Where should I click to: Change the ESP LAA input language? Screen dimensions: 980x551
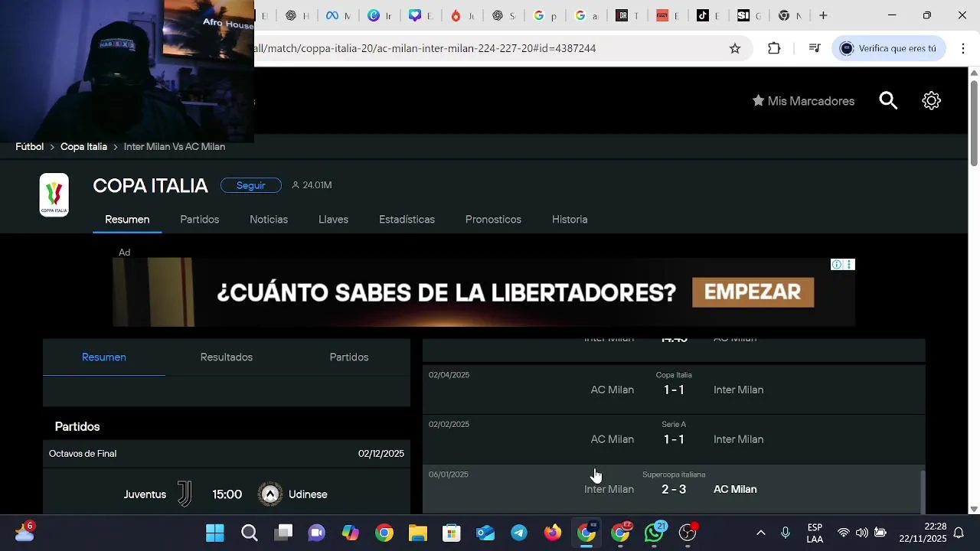(815, 533)
